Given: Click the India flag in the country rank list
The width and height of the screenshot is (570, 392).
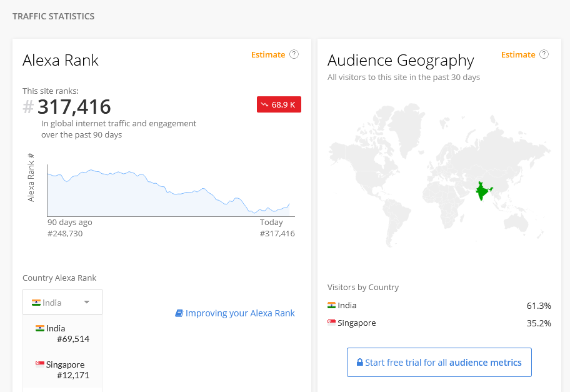Looking at the screenshot, I should pyautogui.click(x=39, y=328).
